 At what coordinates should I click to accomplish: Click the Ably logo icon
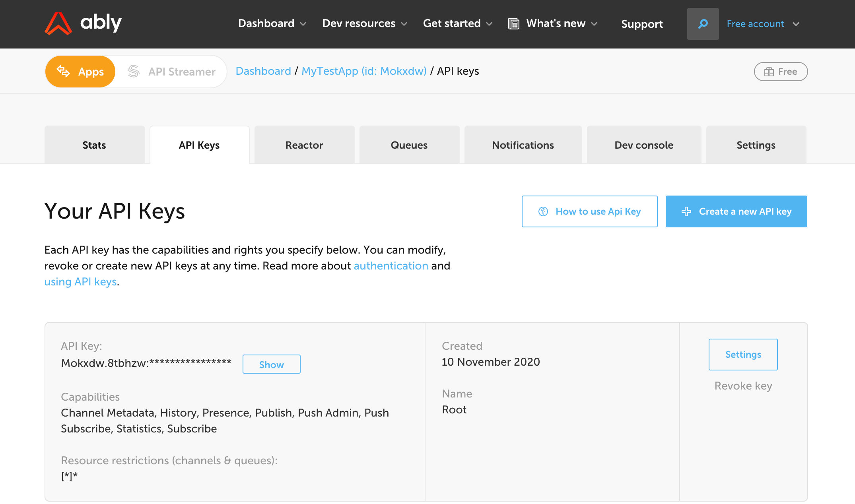click(58, 23)
